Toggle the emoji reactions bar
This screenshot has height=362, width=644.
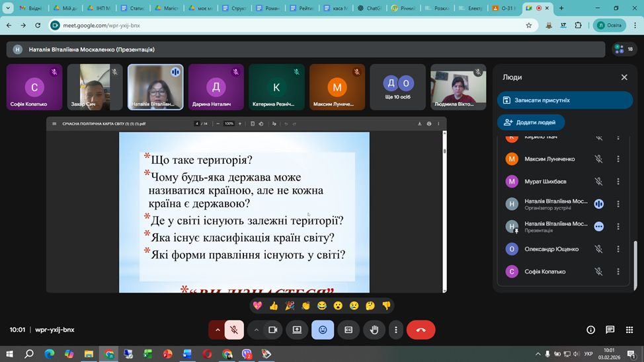pos(323,330)
